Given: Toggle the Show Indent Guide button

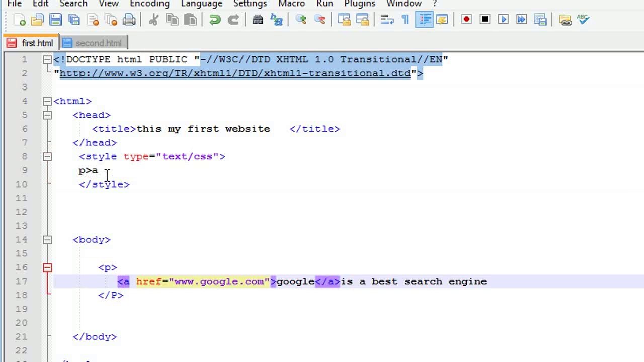Looking at the screenshot, I should [424, 20].
